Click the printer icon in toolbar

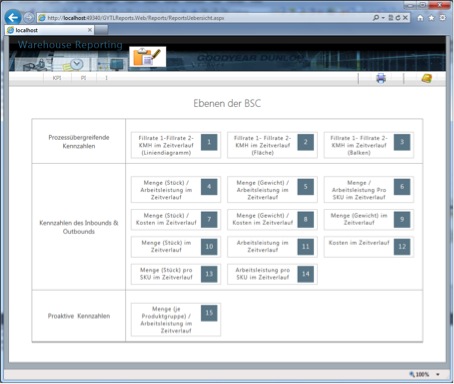(381, 78)
